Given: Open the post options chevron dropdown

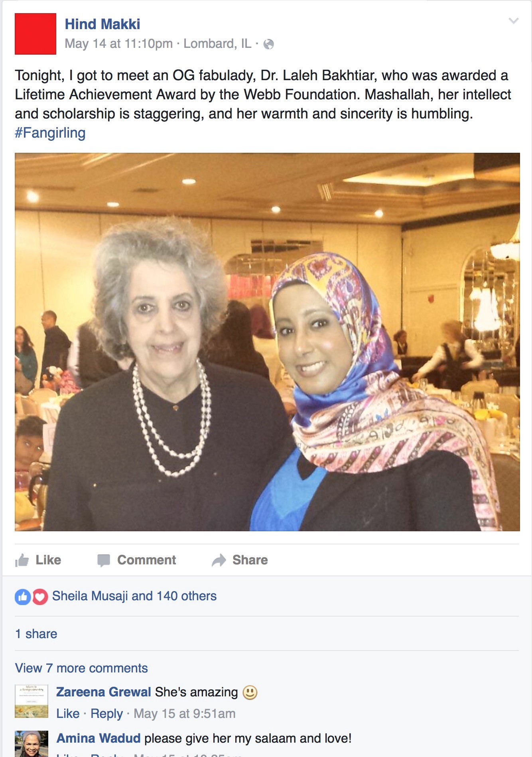Looking at the screenshot, I should point(514,21).
